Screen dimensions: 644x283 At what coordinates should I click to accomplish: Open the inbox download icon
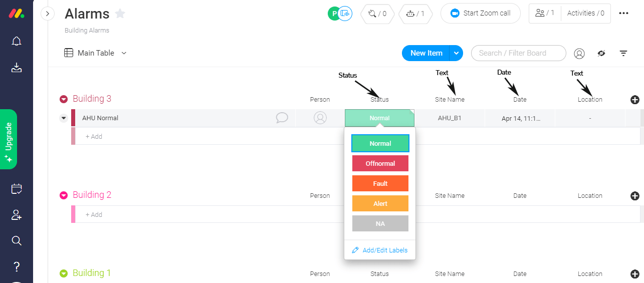[x=17, y=68]
